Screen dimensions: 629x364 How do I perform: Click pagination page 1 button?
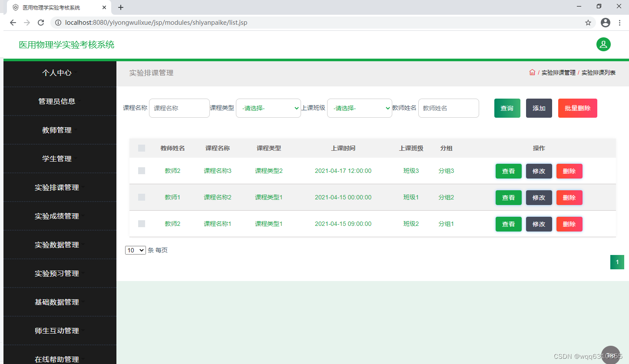coord(617,262)
